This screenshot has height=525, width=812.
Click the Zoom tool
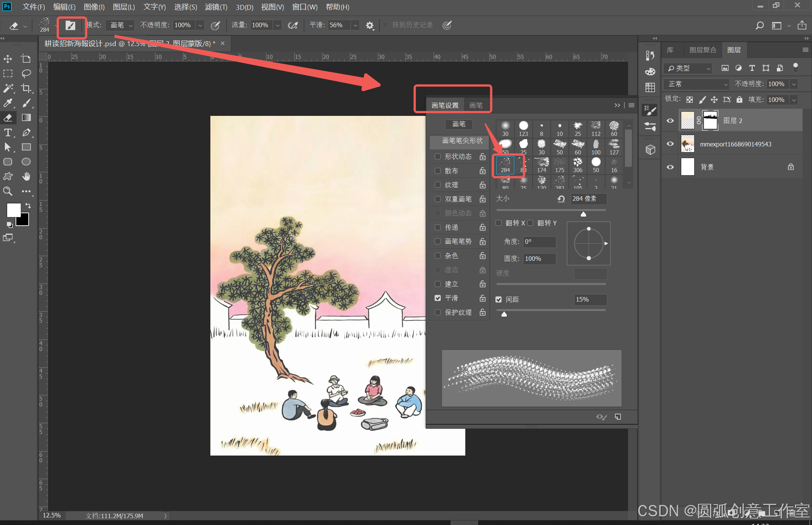(x=8, y=191)
